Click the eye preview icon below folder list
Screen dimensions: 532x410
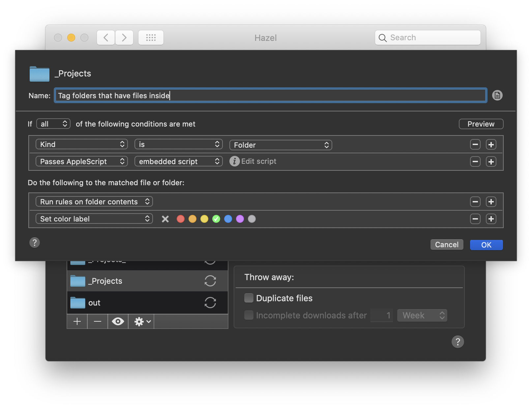point(118,321)
